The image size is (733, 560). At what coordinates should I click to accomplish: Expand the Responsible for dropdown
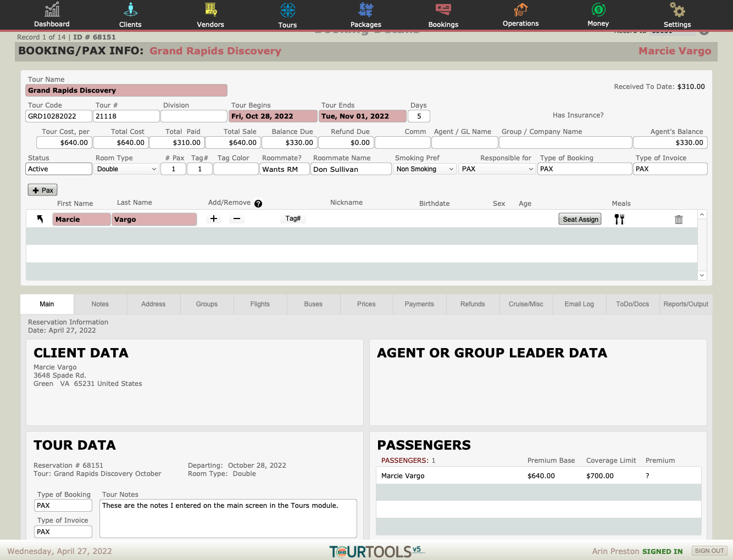tap(497, 169)
